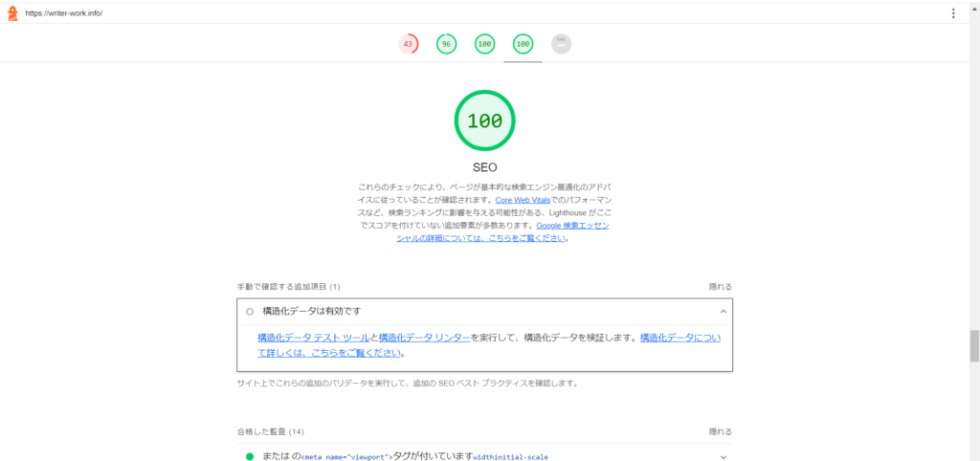980x461 pixels.
Task: Click the gray PWA badge icon
Action: pyautogui.click(x=561, y=44)
